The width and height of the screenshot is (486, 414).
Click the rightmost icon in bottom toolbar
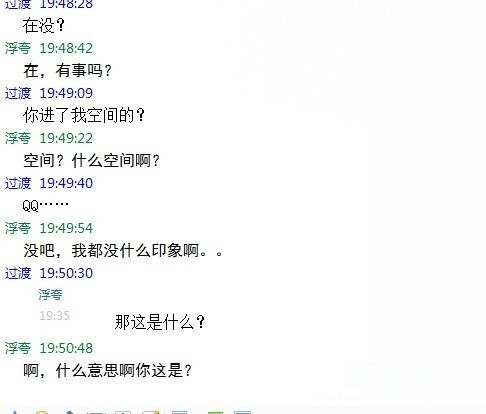(x=242, y=413)
